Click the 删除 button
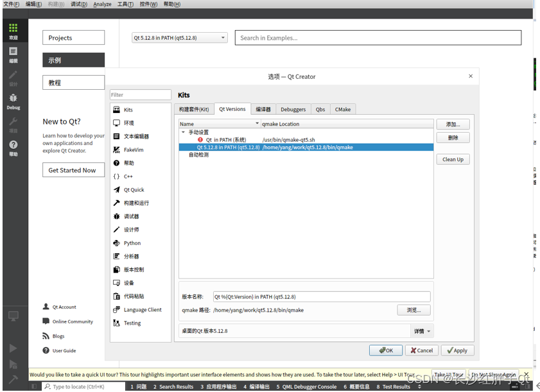Viewport: 540px width, 392px height. pyautogui.click(x=453, y=138)
